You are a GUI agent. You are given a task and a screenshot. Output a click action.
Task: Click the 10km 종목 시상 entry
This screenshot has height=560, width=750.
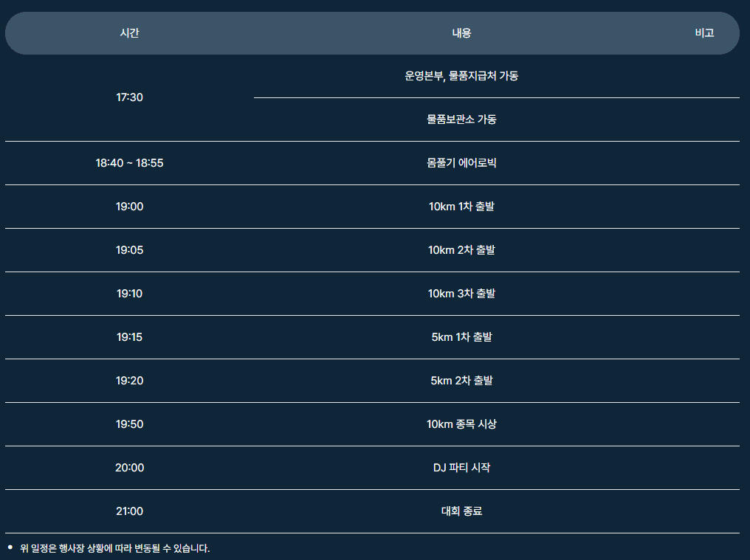click(x=461, y=424)
